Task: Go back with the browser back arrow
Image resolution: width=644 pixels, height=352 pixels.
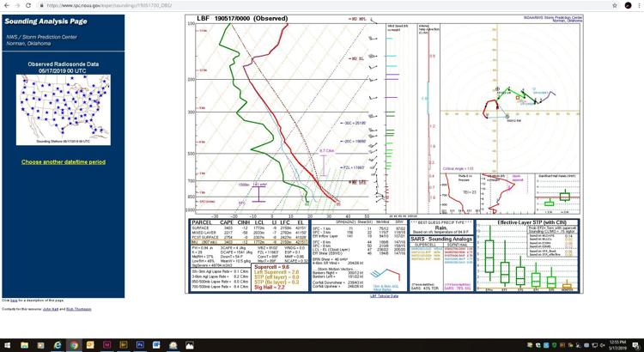Action: pyautogui.click(x=7, y=5)
